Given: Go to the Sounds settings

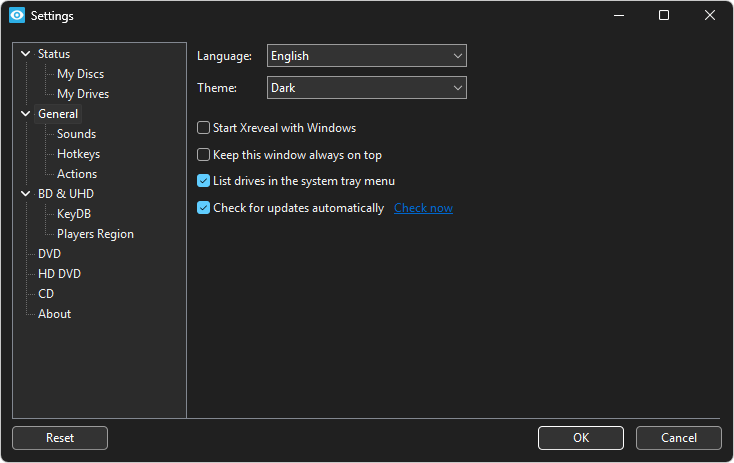Looking at the screenshot, I should pos(76,134).
